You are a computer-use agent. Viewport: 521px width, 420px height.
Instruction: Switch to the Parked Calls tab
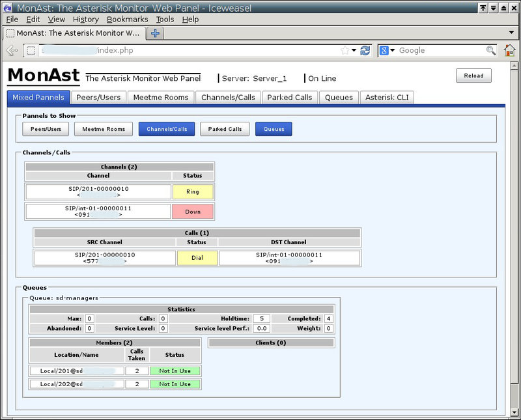tap(290, 98)
